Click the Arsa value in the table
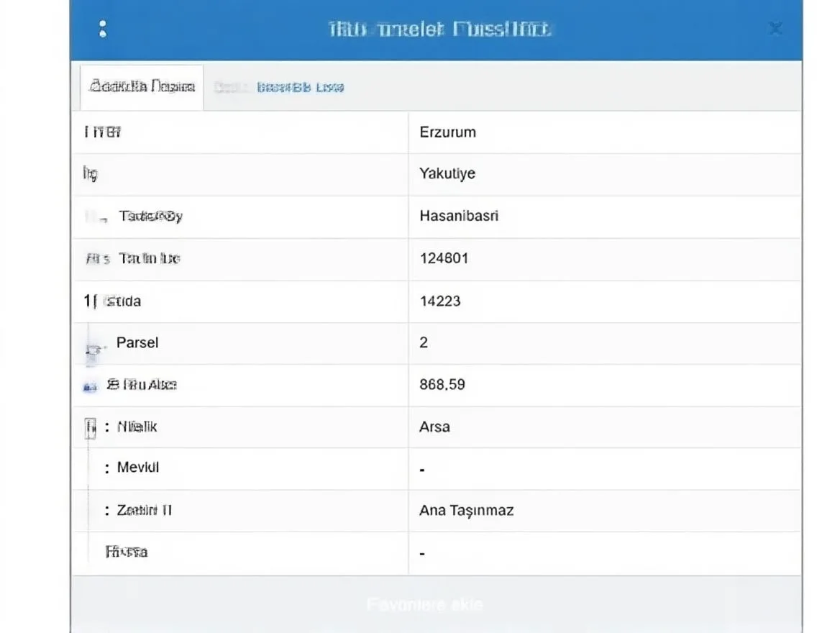Viewport: 840px width, 633px height. click(434, 427)
